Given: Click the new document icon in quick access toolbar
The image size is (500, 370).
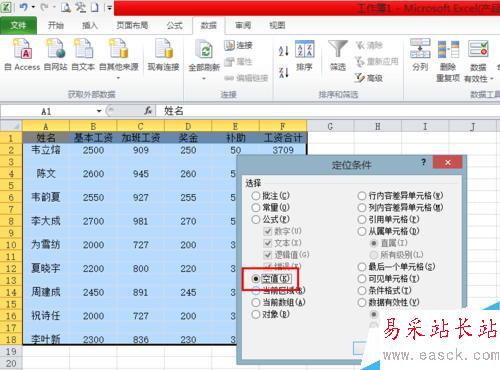Looking at the screenshot, I should point(95,7).
